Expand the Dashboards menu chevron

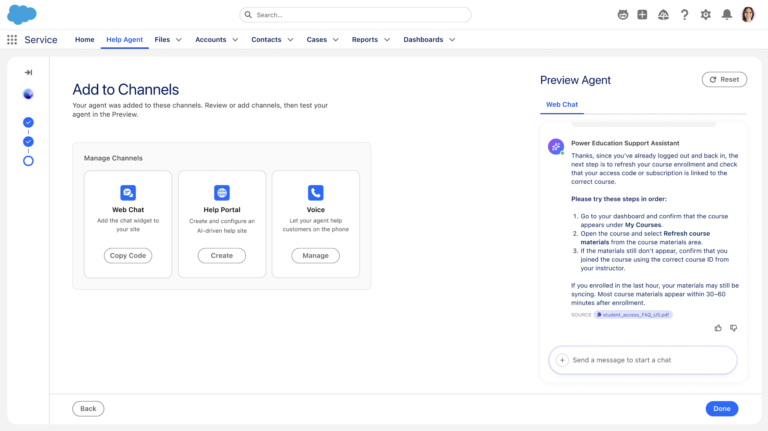tap(452, 40)
